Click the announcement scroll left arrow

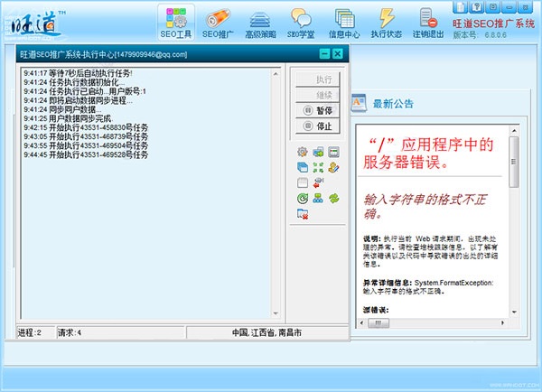[361, 322]
